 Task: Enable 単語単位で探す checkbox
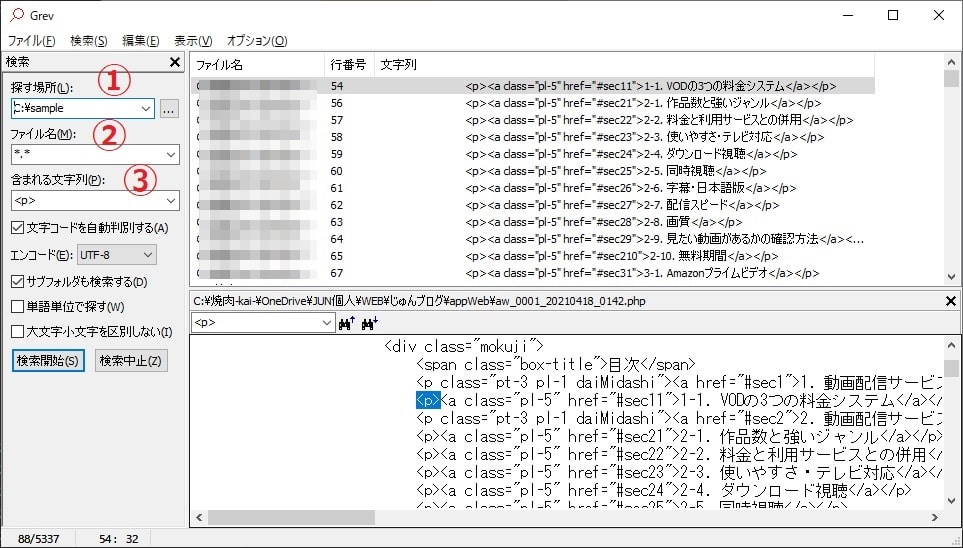17,307
